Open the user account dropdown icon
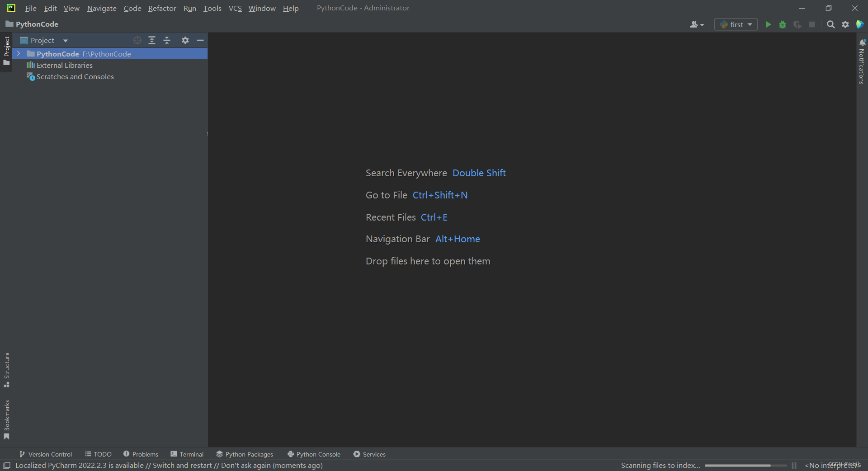Screen dimensions: 868x471 (697, 24)
